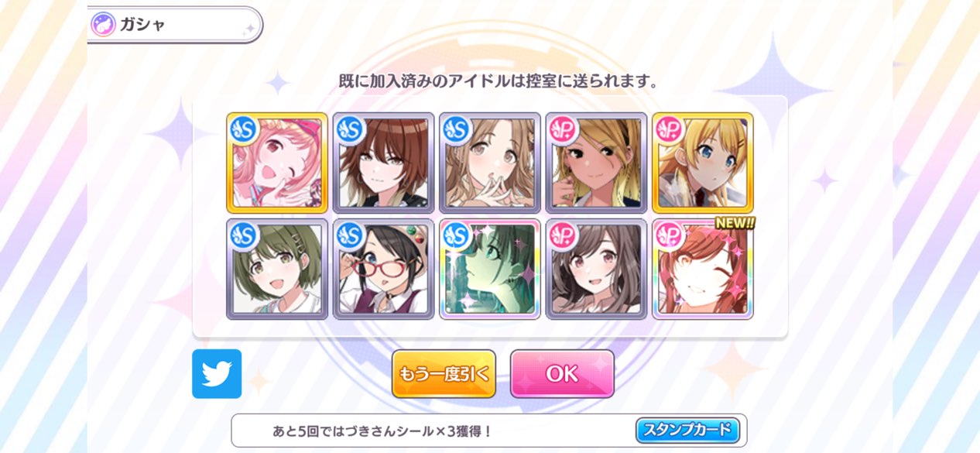Image resolution: width=980 pixels, height=453 pixels.
Task: Tap the もう一度引く button
Action: tap(444, 373)
